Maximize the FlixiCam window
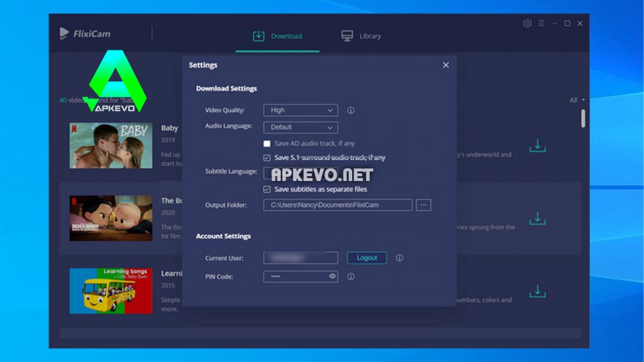Viewport: 644px width, 362px height. click(x=567, y=23)
